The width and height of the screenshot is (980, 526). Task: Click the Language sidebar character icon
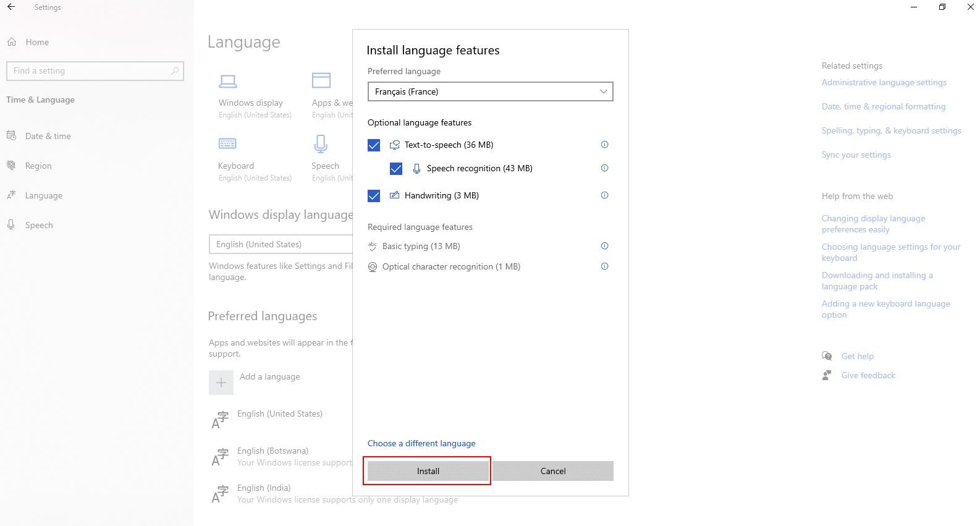(x=11, y=195)
